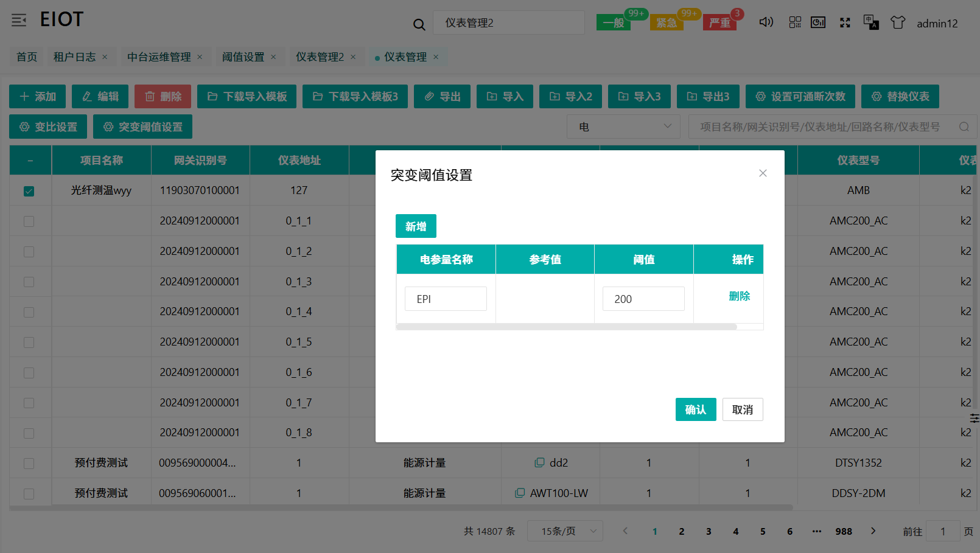Collapse the sidebar hamburger menu icon
This screenshot has width=980, height=553.
coord(19,20)
